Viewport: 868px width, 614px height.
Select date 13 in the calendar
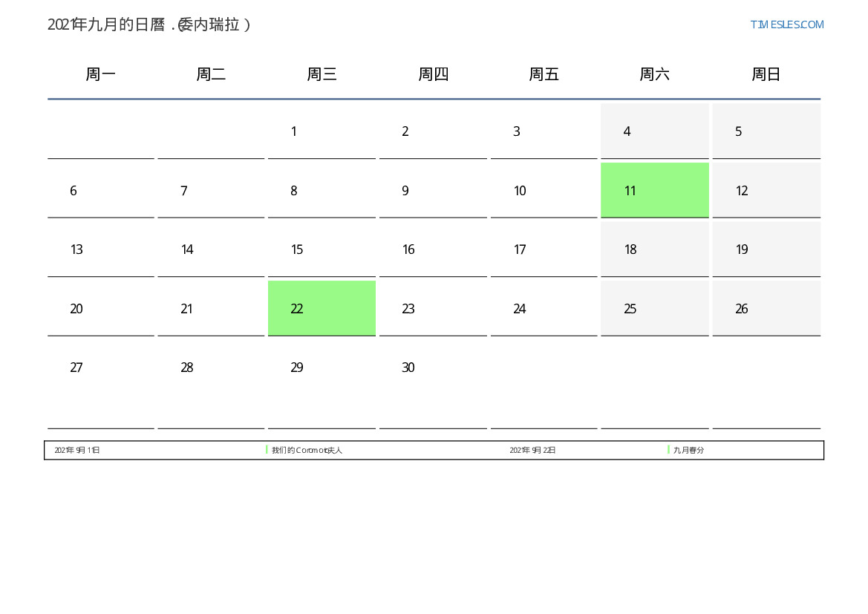[x=101, y=249]
